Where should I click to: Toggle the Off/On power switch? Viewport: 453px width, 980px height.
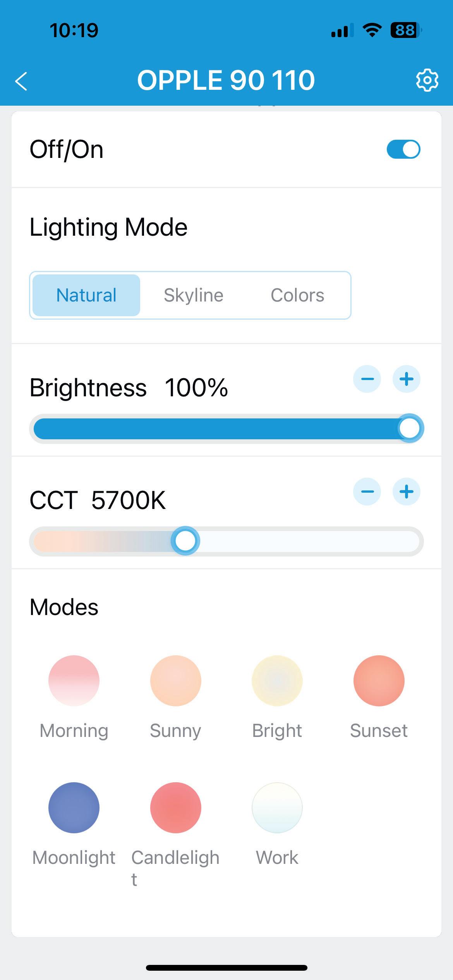403,149
